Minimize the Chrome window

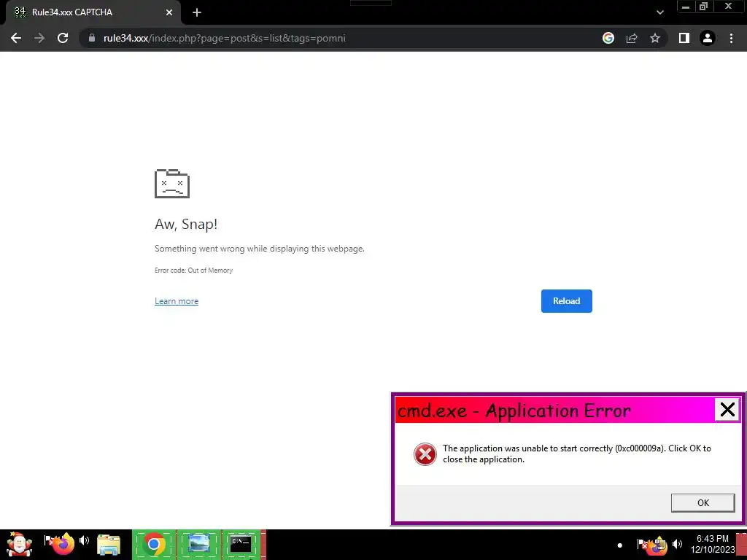pyautogui.click(x=686, y=7)
